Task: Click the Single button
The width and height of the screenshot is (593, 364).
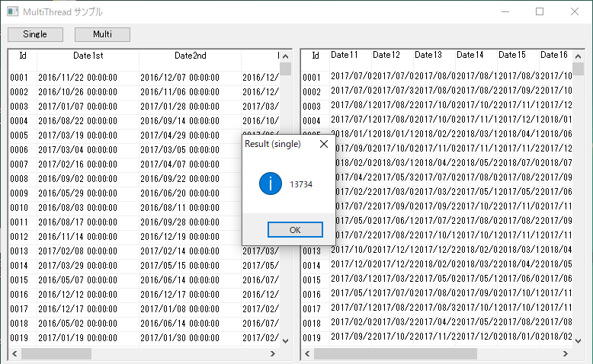Action: click(x=35, y=34)
